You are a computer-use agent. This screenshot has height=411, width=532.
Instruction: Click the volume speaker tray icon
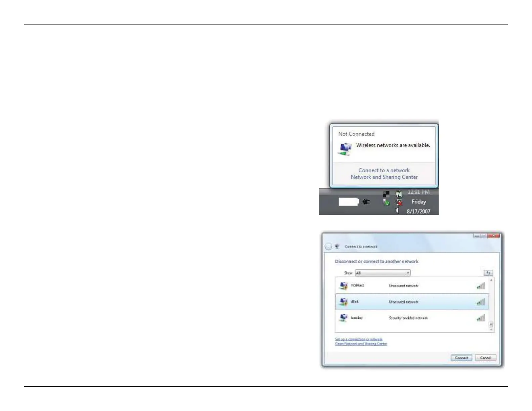pyautogui.click(x=397, y=211)
